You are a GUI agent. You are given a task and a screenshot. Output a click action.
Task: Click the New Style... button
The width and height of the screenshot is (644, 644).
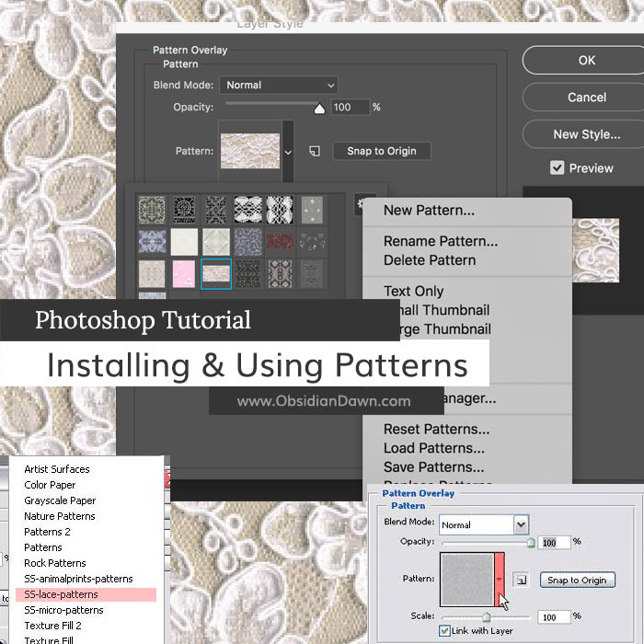coord(587,134)
